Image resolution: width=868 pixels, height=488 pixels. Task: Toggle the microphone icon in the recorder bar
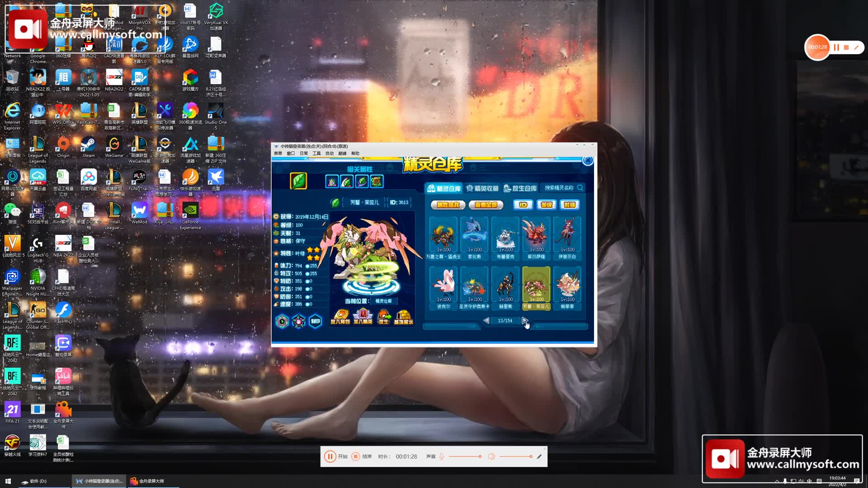pyautogui.click(x=442, y=456)
